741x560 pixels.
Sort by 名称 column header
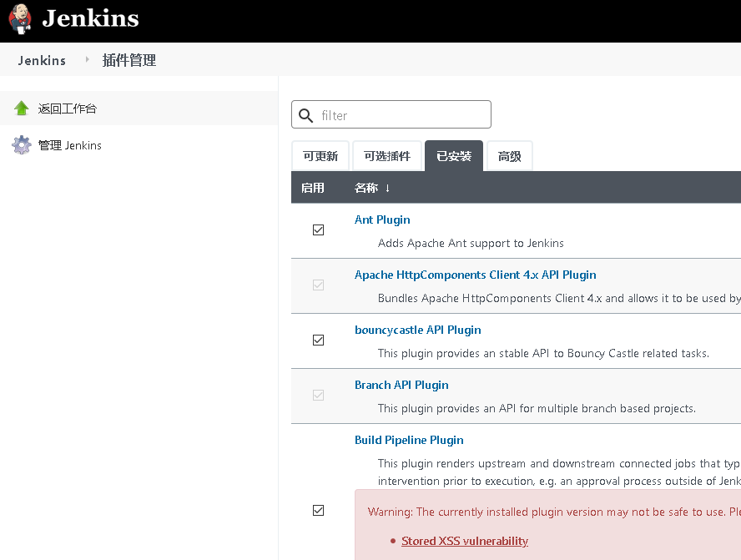[x=366, y=188]
